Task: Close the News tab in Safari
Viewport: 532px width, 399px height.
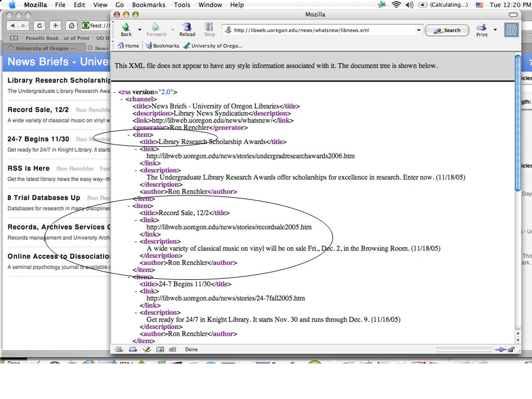Action: tap(90, 48)
